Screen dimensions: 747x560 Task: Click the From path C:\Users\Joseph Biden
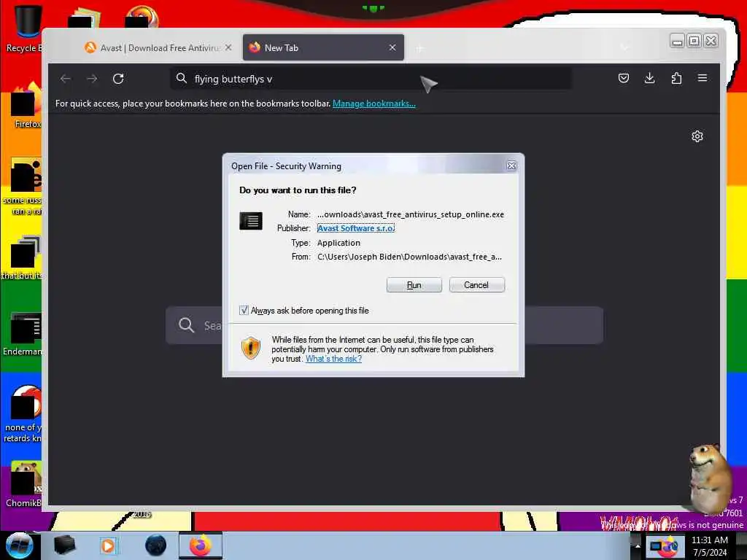point(410,257)
